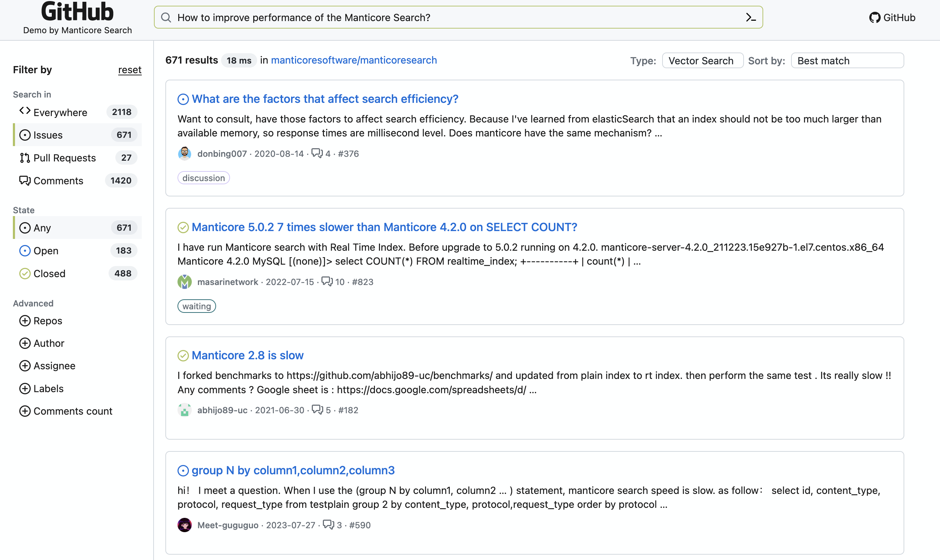
Task: Click the terminal prompt icon in search bar
Action: pyautogui.click(x=751, y=17)
